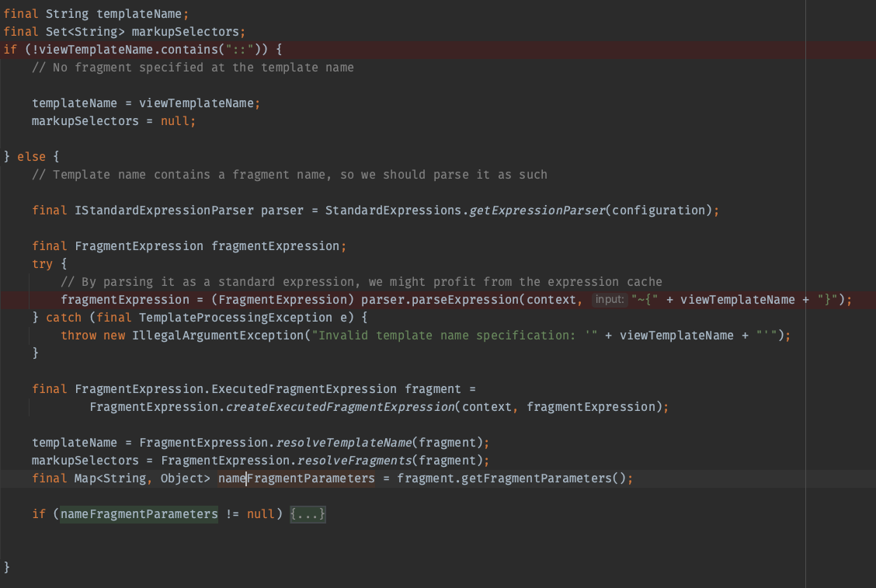The height and width of the screenshot is (588, 876).
Task: Click the "input:" parameter hint
Action: pyautogui.click(x=610, y=300)
